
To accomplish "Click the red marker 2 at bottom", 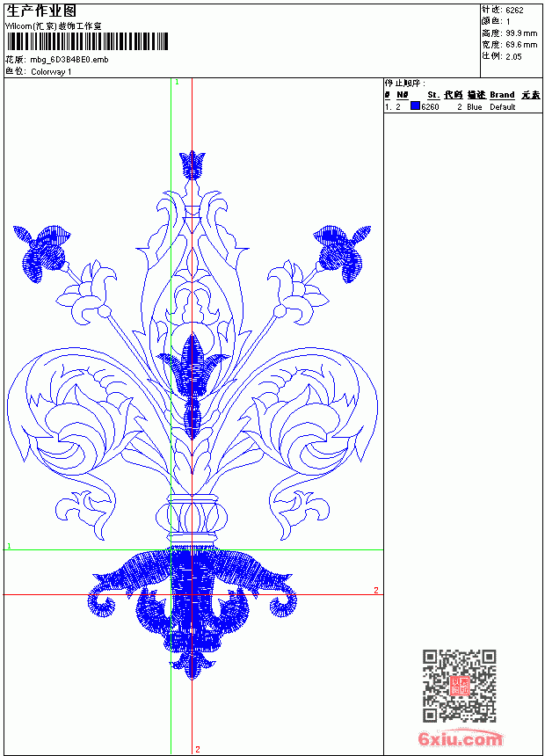I will (197, 749).
